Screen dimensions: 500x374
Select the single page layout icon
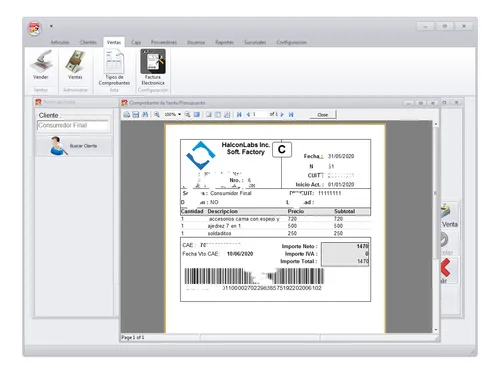tap(208, 115)
